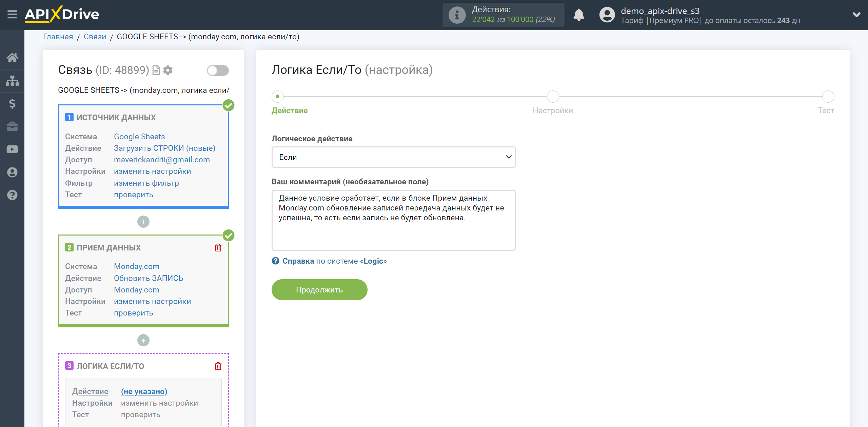Open the video tutorials sidebar icon
The height and width of the screenshot is (427, 868).
(x=12, y=149)
